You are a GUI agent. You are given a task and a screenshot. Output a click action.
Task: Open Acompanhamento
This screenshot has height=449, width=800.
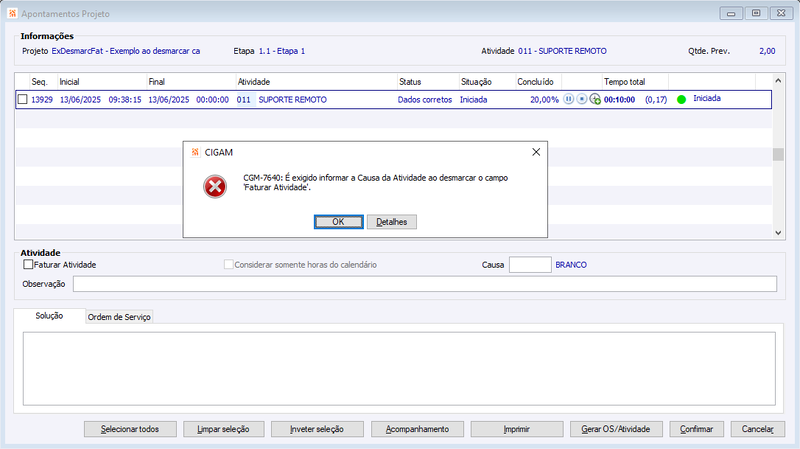(417, 429)
